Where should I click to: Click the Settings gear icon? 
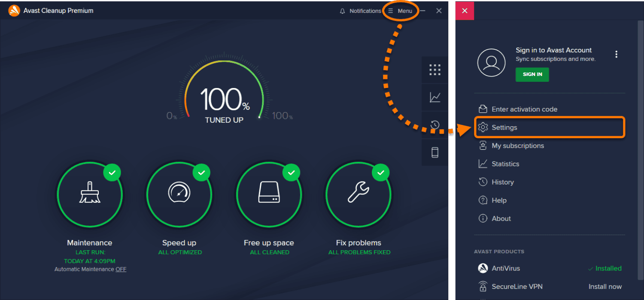(x=483, y=127)
